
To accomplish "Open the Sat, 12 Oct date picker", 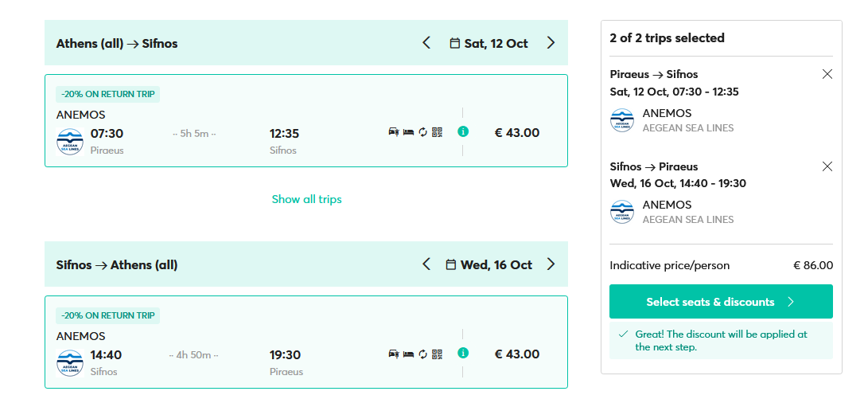I will click(488, 43).
